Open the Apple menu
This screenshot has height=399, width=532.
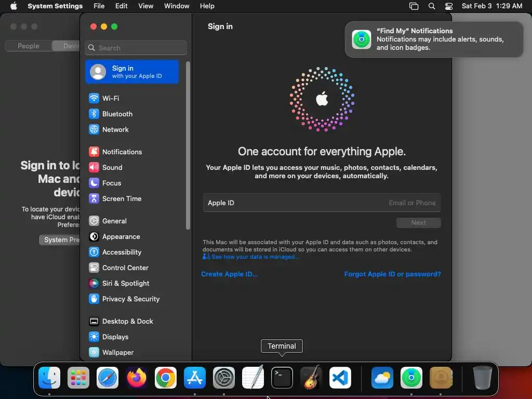[x=14, y=6]
